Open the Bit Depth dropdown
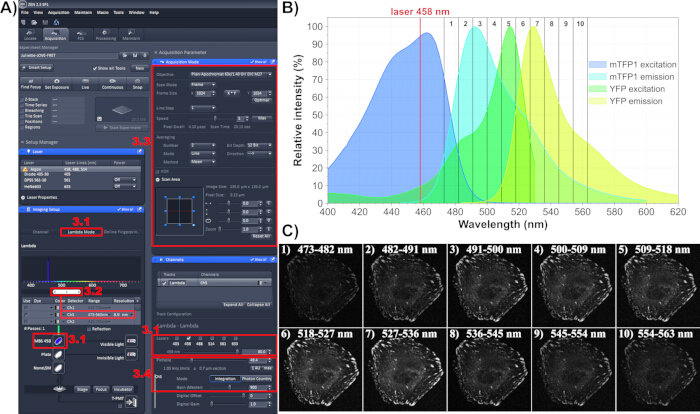The image size is (700, 414). point(259,145)
